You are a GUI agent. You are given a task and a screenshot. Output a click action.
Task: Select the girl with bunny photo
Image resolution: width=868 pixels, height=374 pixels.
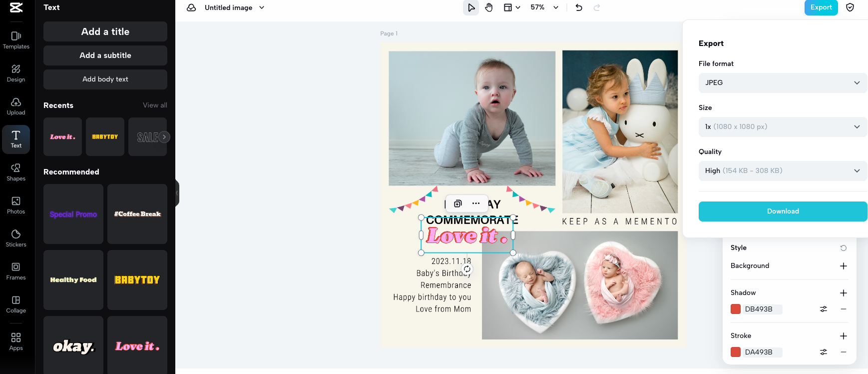click(620, 132)
